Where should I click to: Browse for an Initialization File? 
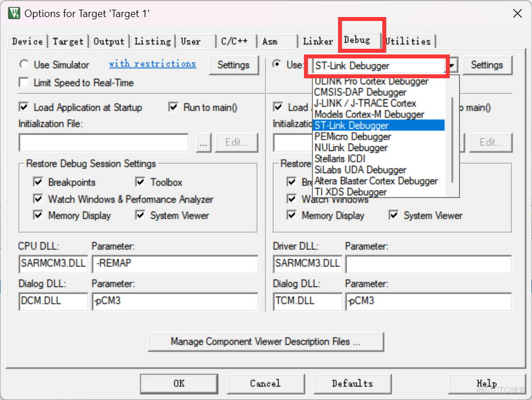pyautogui.click(x=204, y=142)
